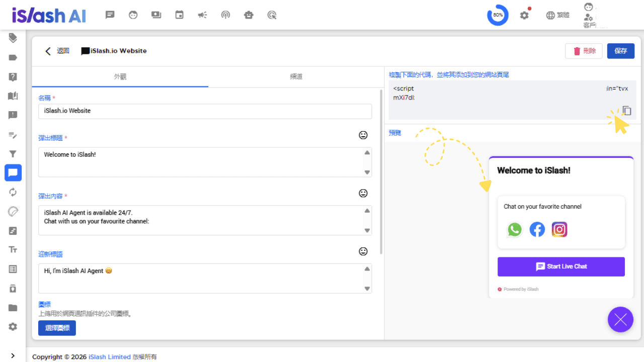Open the iSlash Limited footer link
This screenshot has width=644, height=362.
(x=110, y=357)
